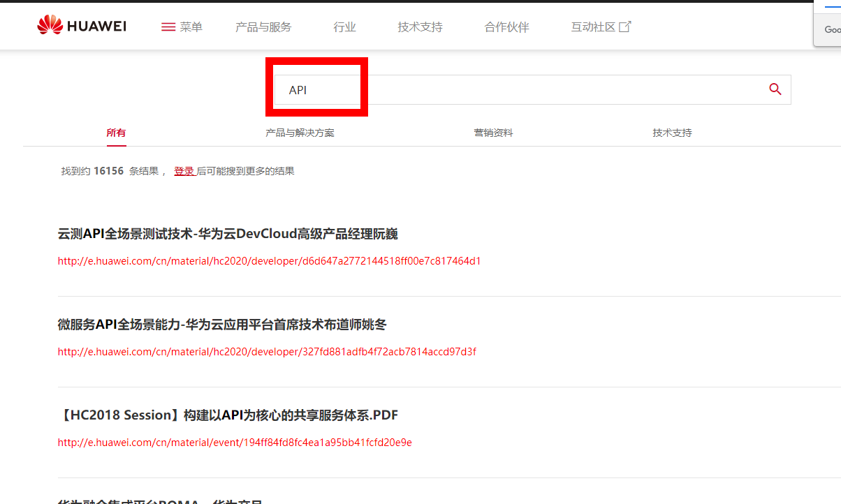Click the 登录 login link
The image size is (841, 504).
coord(184,171)
